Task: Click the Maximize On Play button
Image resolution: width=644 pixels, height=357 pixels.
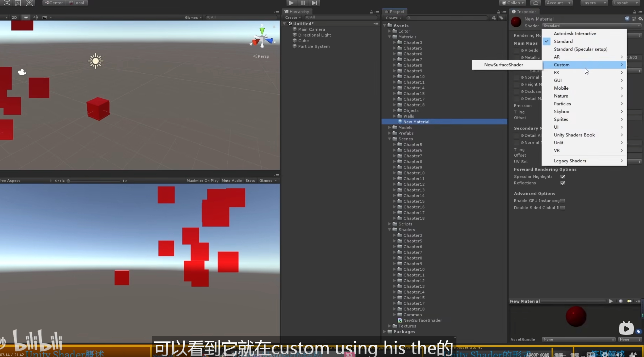Action: point(202,181)
